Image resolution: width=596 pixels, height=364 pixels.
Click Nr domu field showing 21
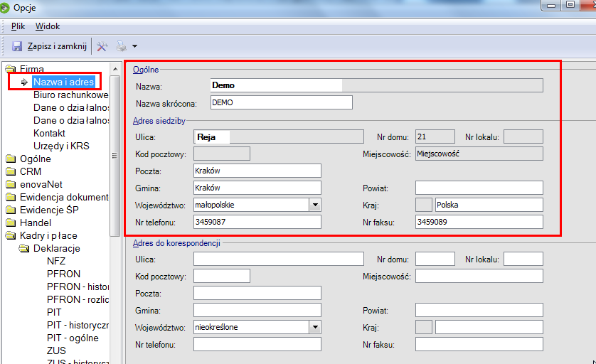pos(435,136)
